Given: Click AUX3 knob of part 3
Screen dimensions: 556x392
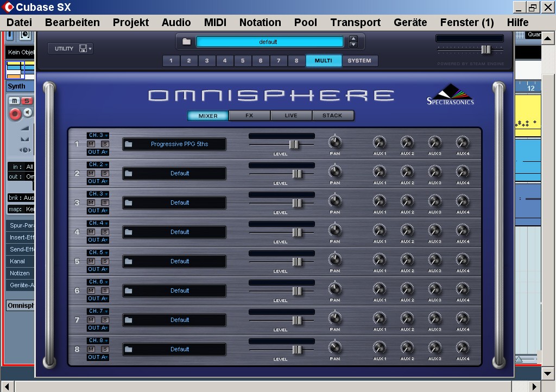Looking at the screenshot, I should (x=435, y=201).
